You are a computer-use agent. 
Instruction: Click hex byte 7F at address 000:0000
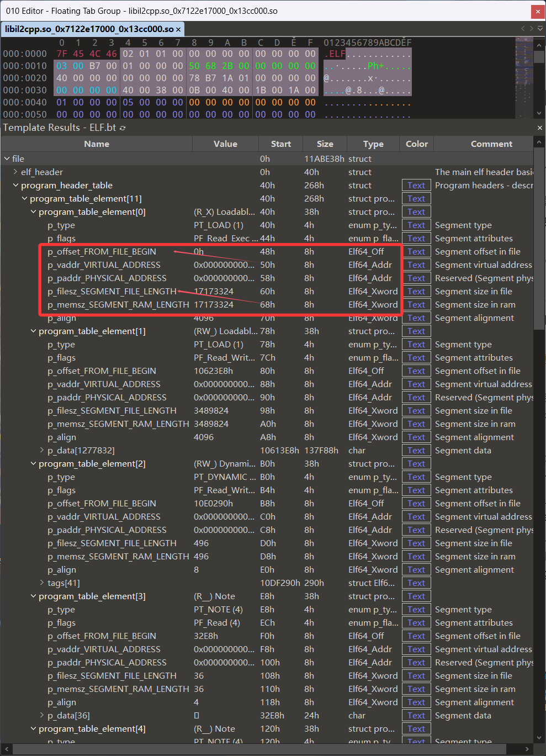click(62, 54)
